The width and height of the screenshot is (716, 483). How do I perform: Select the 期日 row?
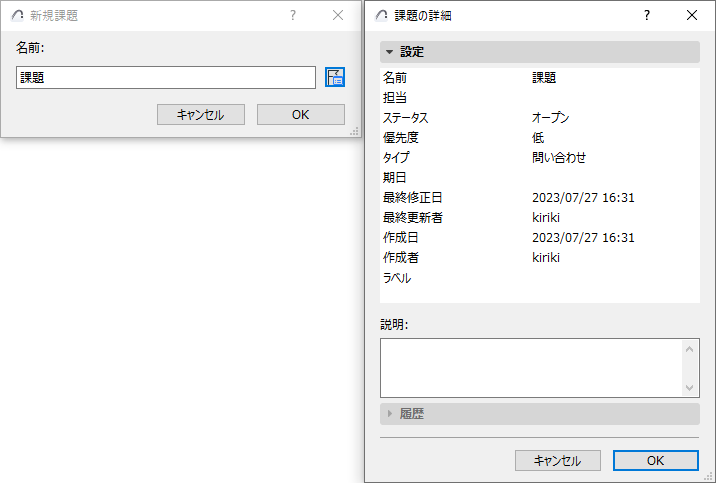pyautogui.click(x=540, y=178)
